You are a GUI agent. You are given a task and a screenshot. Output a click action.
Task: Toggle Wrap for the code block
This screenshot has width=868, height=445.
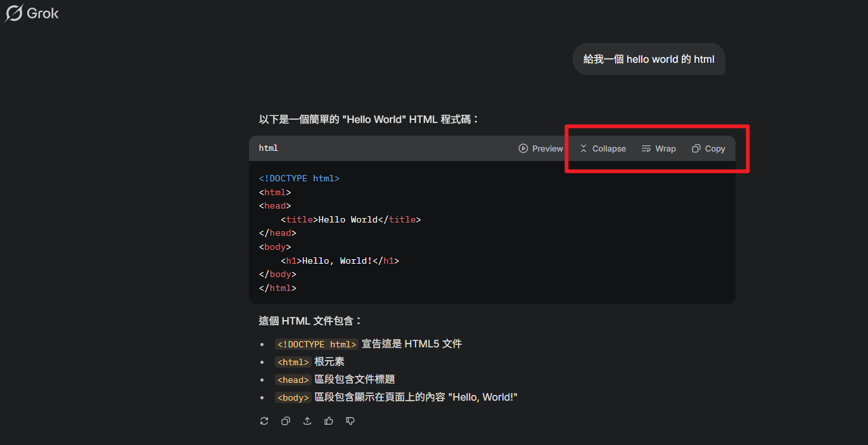(x=658, y=148)
